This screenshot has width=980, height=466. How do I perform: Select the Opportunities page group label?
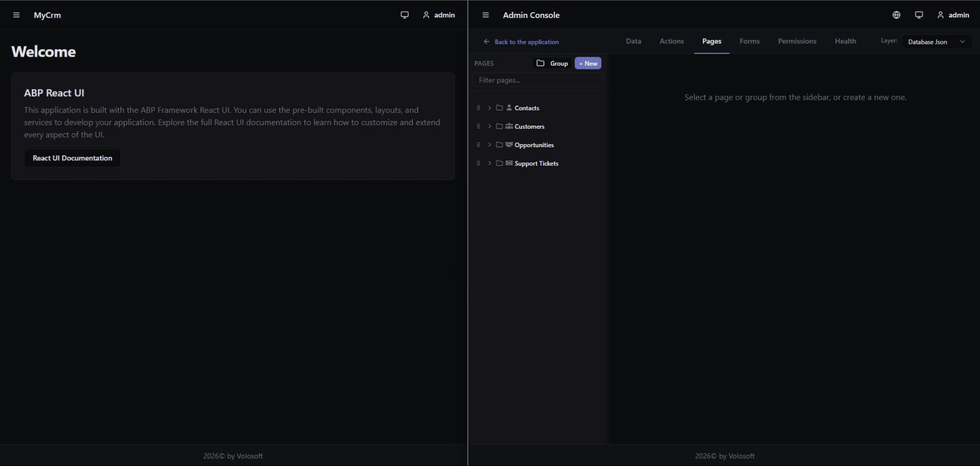534,145
